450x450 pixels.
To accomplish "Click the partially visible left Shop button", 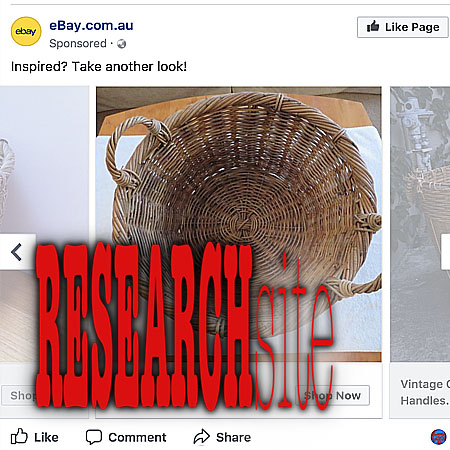I will pos(19,396).
